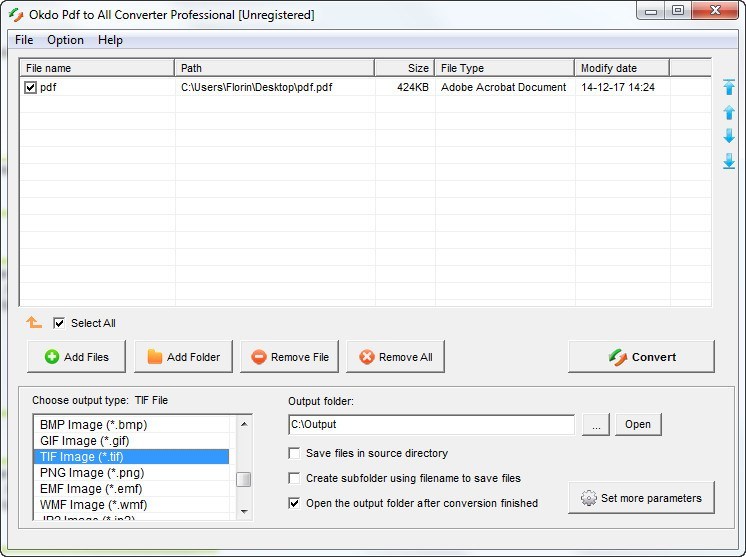Click the Open output folder button
Viewport: 746px width, 557px height.
(638, 424)
